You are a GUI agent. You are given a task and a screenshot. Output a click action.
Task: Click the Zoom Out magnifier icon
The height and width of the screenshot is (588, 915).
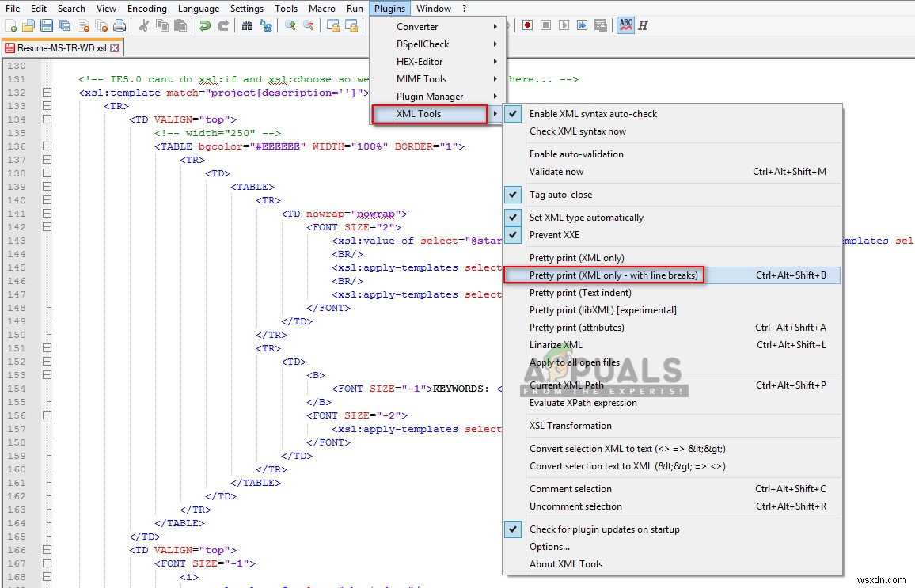point(309,25)
